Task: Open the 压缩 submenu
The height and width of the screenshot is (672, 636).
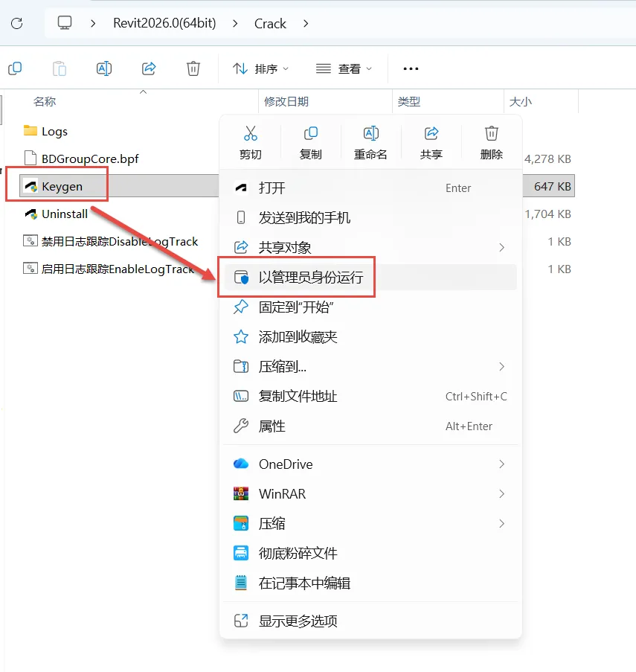Action: 370,524
